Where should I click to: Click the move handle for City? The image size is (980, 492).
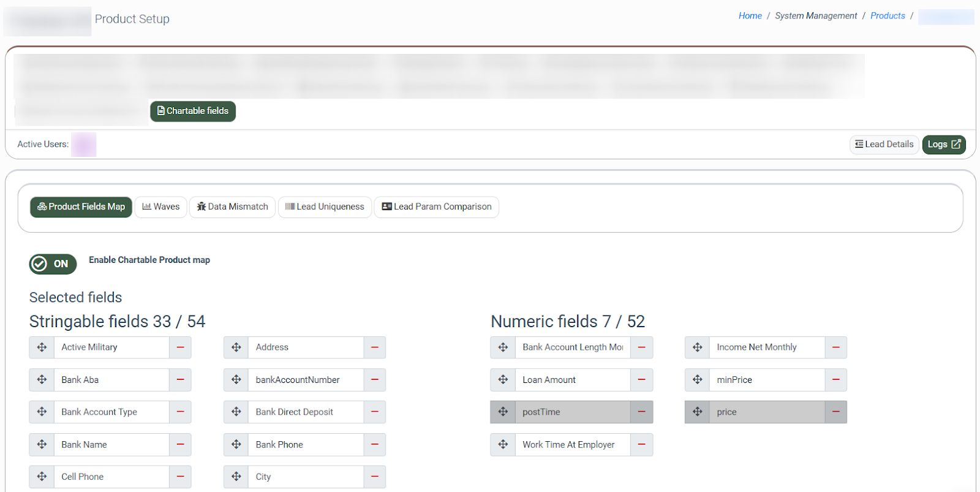pos(236,477)
